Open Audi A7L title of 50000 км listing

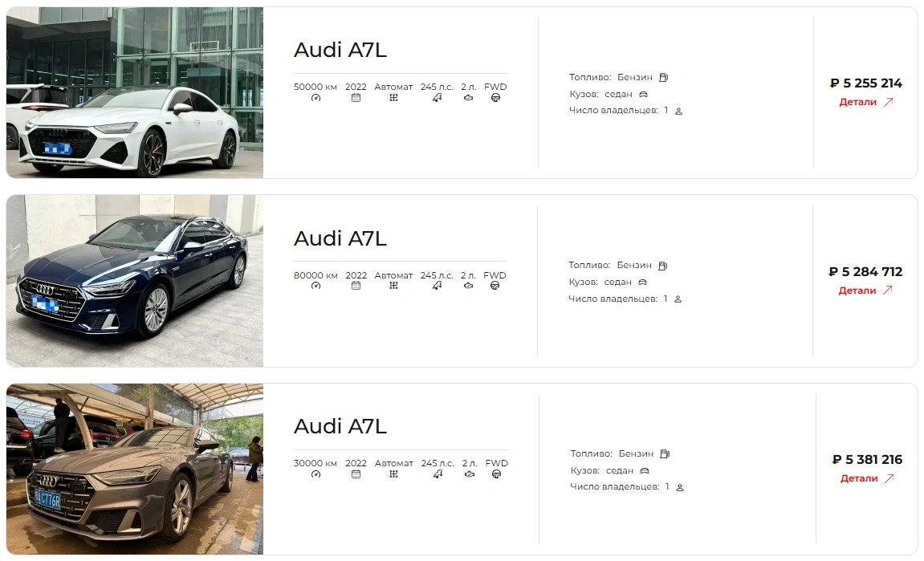coord(340,50)
